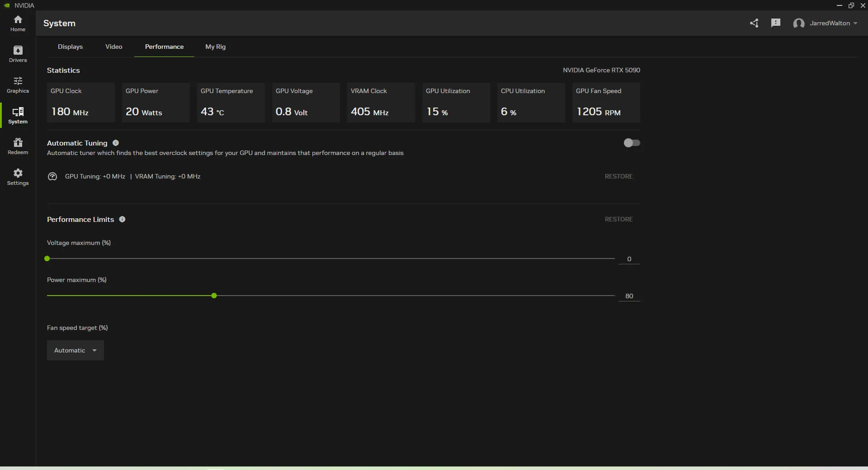Go to the Home sidebar icon
868x470 pixels.
(x=18, y=23)
